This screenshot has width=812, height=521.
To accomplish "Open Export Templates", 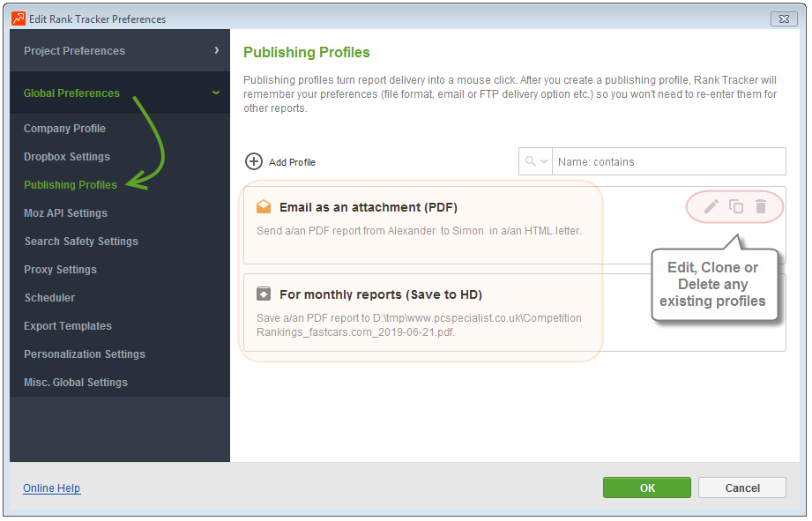I will (x=68, y=326).
